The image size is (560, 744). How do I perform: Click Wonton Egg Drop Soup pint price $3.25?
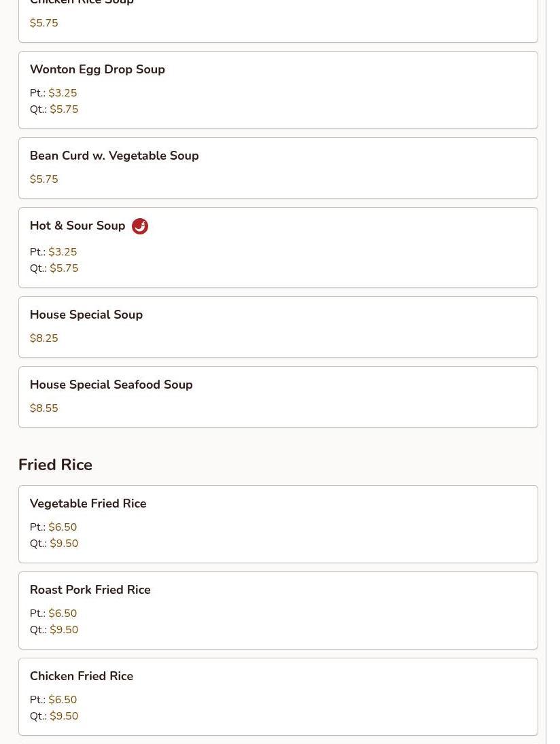[x=63, y=93]
